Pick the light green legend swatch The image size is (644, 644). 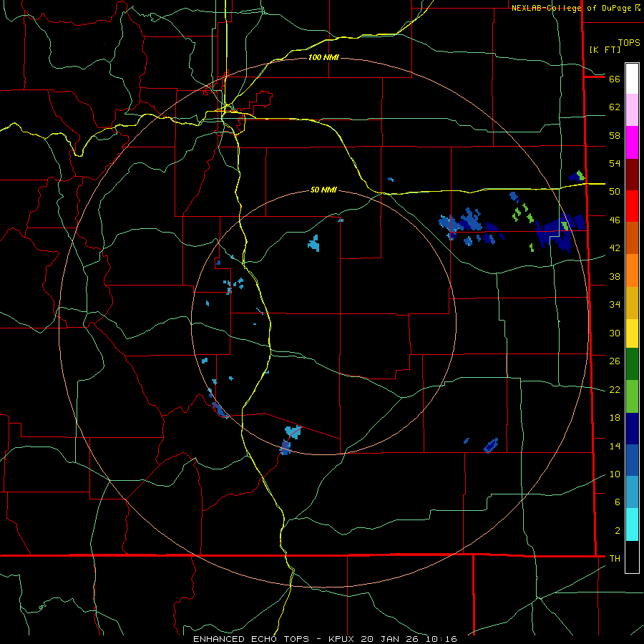tap(632, 396)
